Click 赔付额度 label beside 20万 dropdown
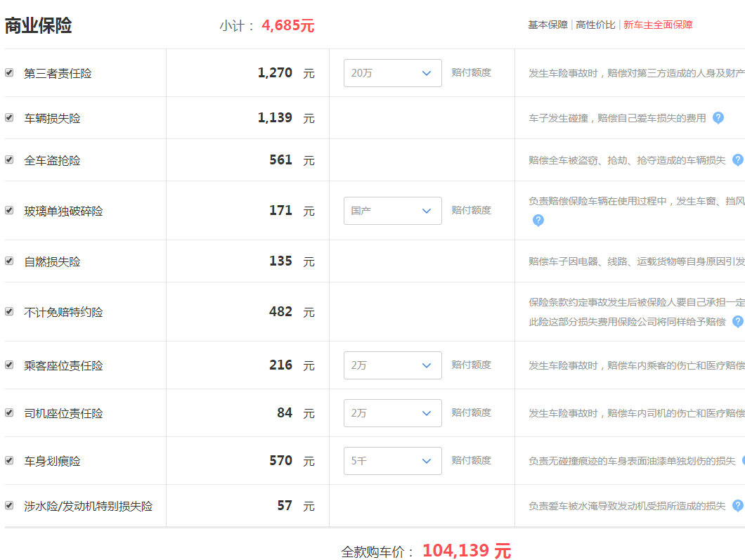745x560 pixels. [x=472, y=72]
